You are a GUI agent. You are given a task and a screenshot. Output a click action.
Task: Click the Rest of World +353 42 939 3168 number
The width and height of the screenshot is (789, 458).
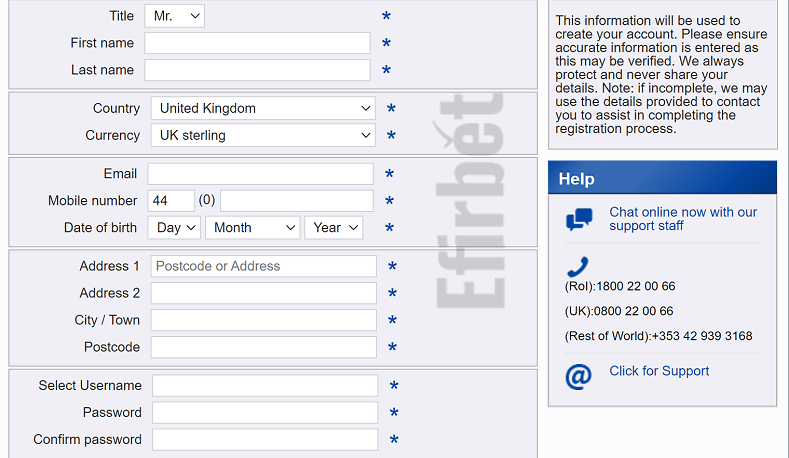[659, 336]
